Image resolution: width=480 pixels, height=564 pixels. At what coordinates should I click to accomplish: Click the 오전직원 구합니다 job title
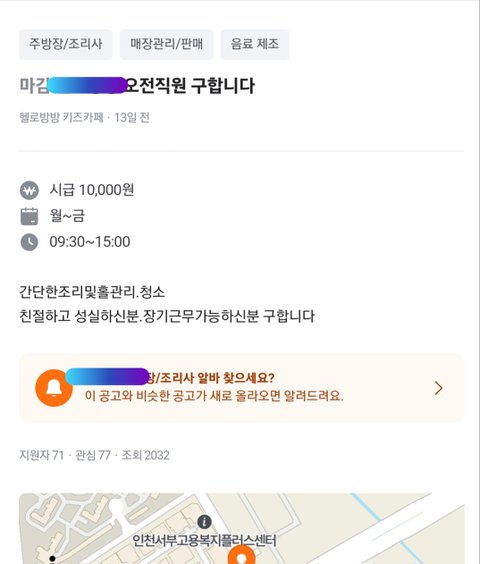pos(190,86)
